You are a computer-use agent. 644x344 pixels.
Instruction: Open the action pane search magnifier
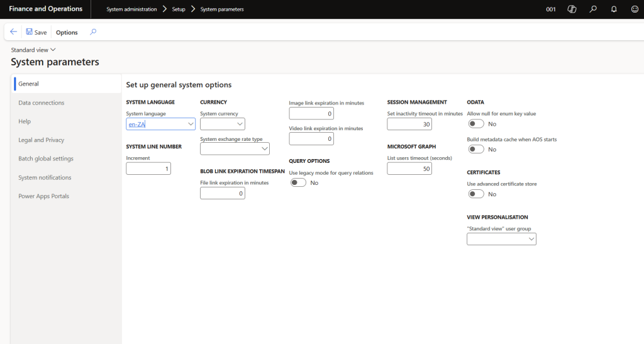click(93, 32)
